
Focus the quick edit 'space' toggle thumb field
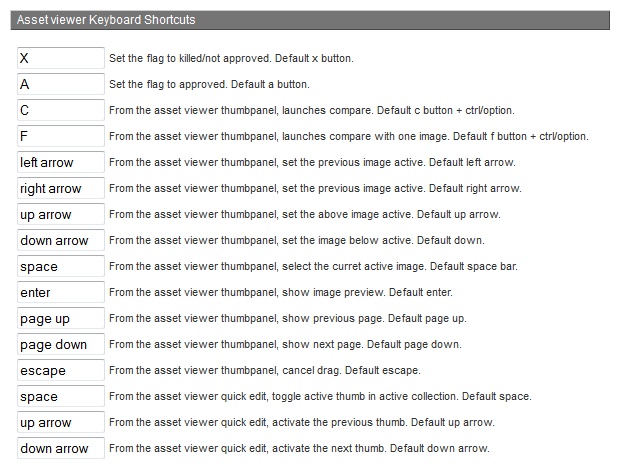[x=60, y=397]
